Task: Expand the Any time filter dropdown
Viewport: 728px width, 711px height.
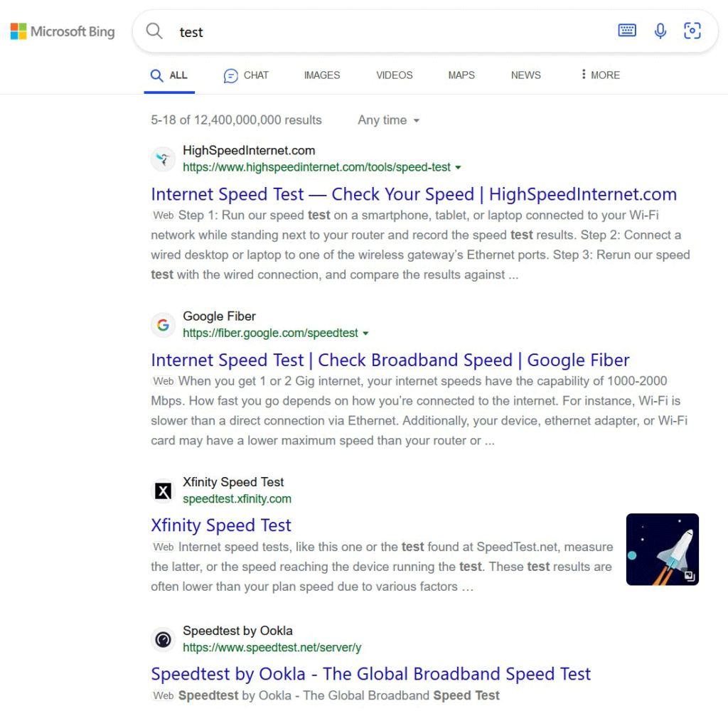Action: click(389, 120)
